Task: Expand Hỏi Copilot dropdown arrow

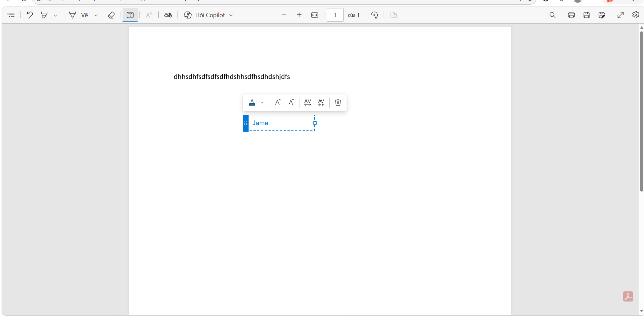Action: 231,15
